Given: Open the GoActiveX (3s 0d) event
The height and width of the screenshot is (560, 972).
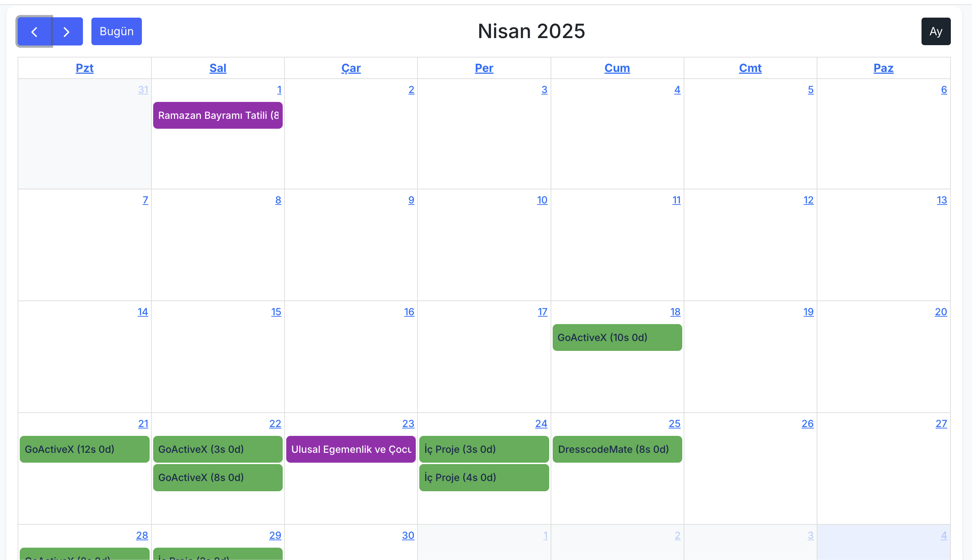Looking at the screenshot, I should click(x=217, y=449).
